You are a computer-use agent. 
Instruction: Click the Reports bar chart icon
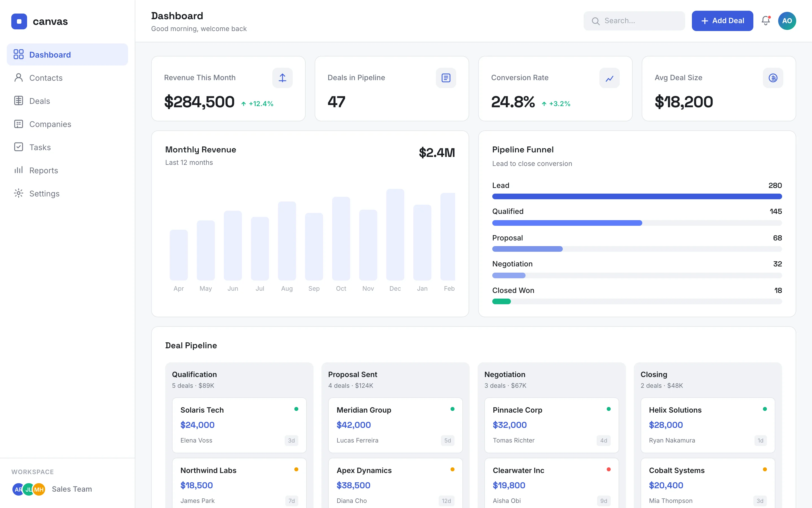(x=18, y=170)
